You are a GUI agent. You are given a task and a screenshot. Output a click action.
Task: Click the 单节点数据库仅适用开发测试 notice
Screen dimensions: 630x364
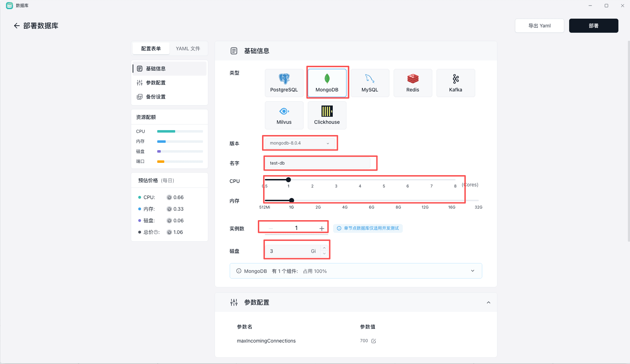(368, 228)
